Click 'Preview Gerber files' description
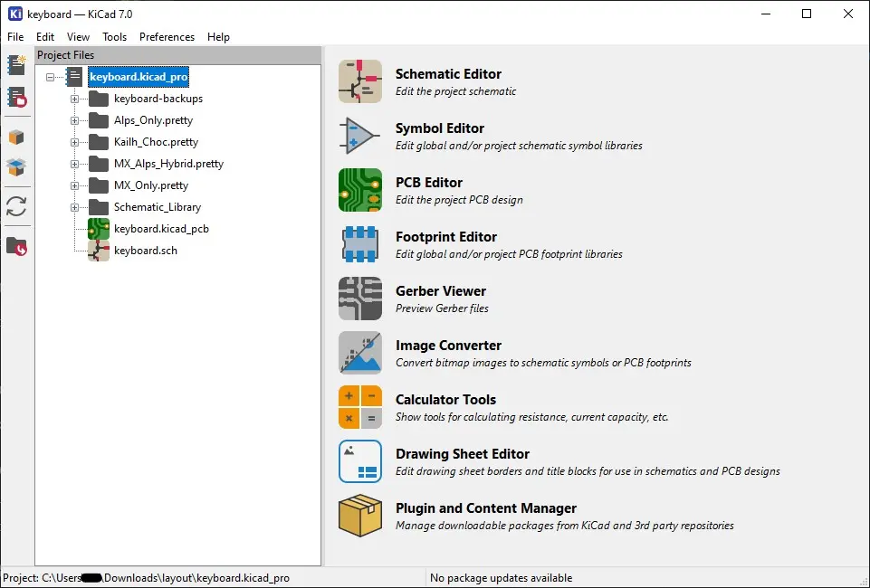The width and height of the screenshot is (870, 588). [x=442, y=308]
